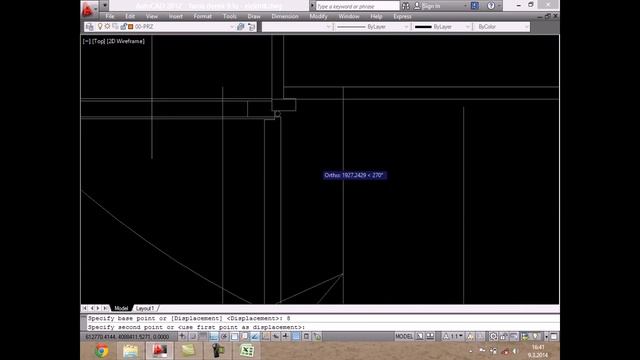Click the search binoculars icon
The image size is (640, 360).
406,6
